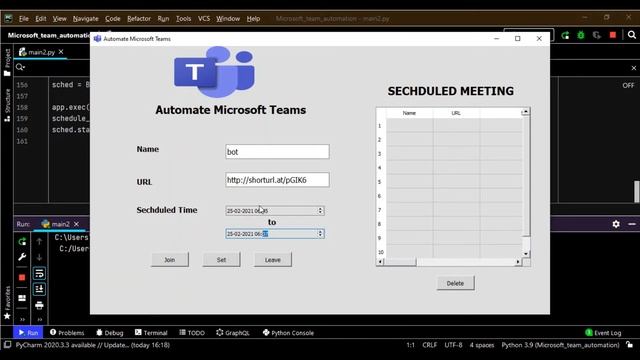Click the Set button
This screenshot has width=640, height=360.
click(x=221, y=260)
